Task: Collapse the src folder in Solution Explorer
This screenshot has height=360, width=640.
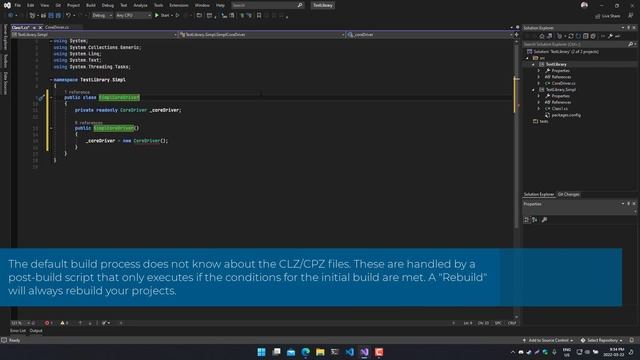Action: click(527, 58)
